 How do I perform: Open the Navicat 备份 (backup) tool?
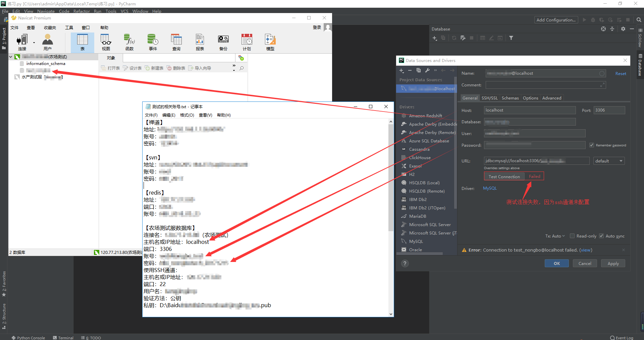tap(223, 42)
